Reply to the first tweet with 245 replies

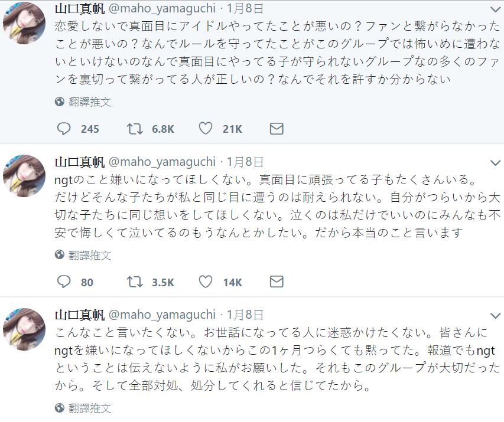pos(64,129)
